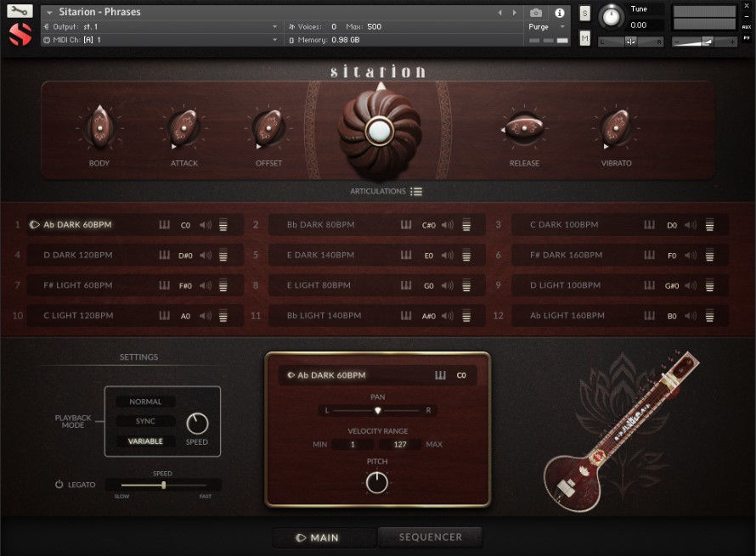Click the hamburger menu icon on C DARK 100BPM
756x556 pixels.
pos(710,224)
